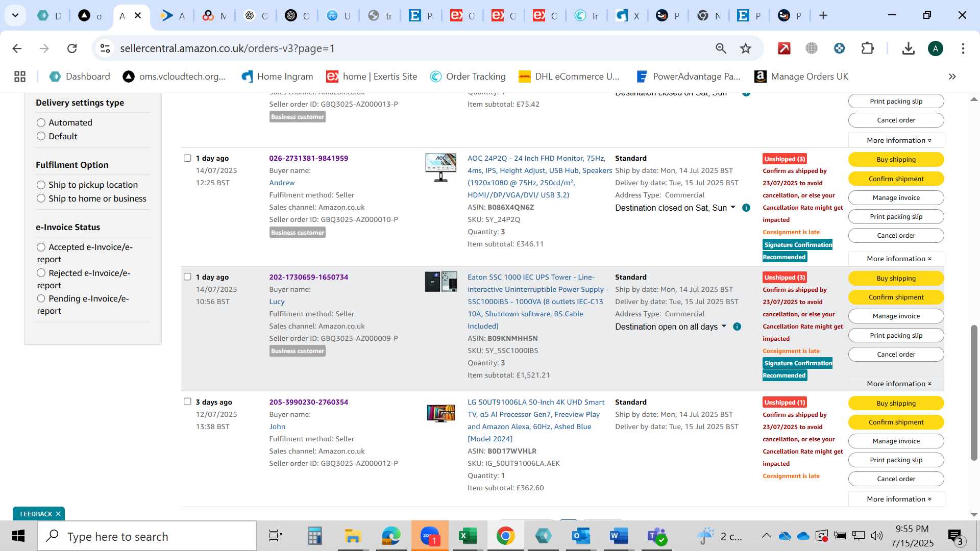This screenshot has height=551, width=980.
Task: Open buyer name Lucy link
Action: click(277, 302)
